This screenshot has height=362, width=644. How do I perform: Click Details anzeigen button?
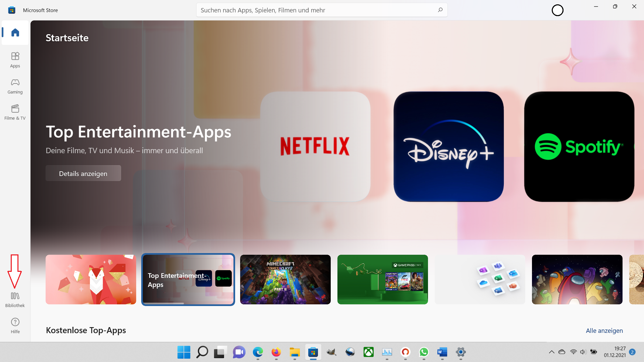(x=83, y=173)
